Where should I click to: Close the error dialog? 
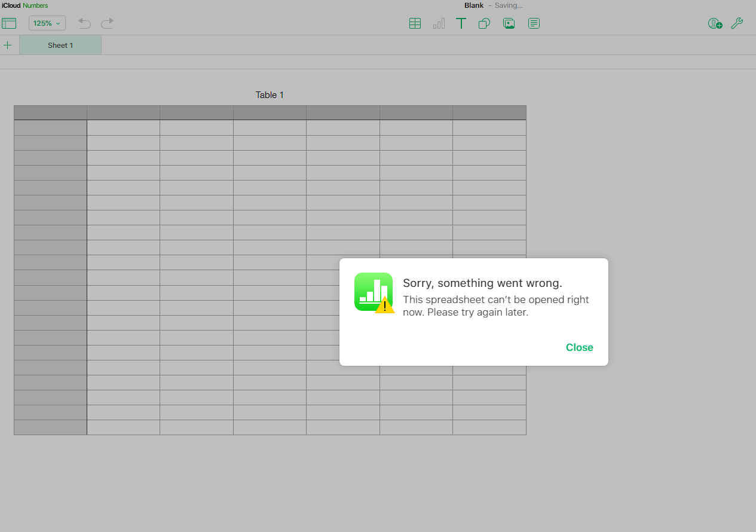pyautogui.click(x=580, y=347)
